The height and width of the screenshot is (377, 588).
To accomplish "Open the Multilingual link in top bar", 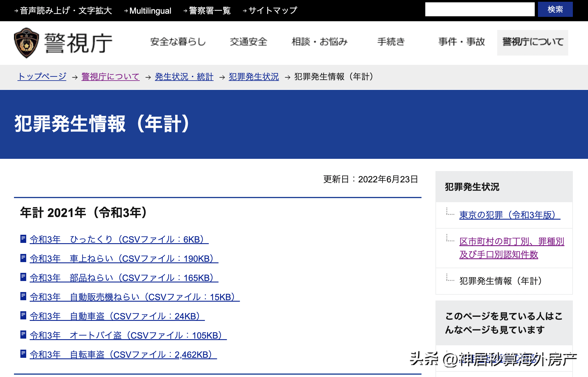I will pyautogui.click(x=150, y=11).
